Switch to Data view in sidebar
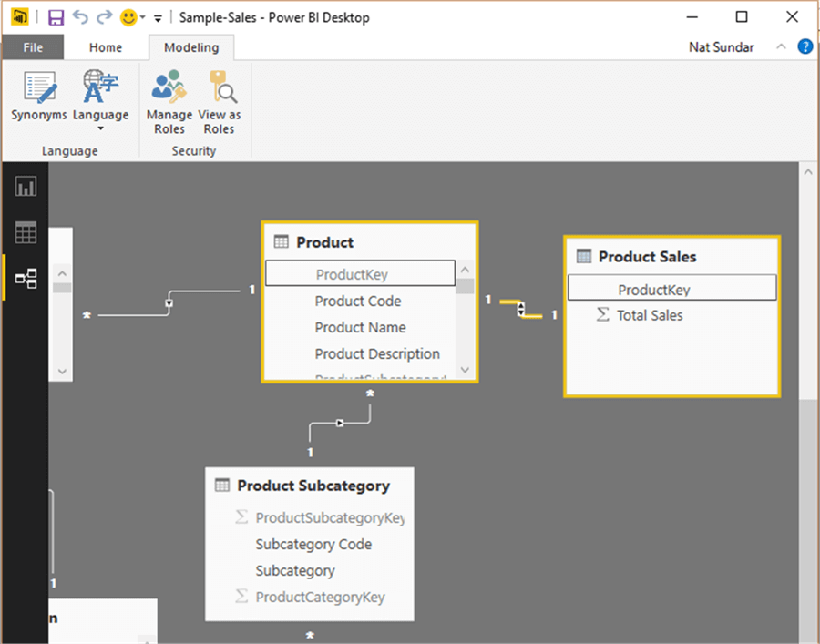 pyautogui.click(x=26, y=232)
